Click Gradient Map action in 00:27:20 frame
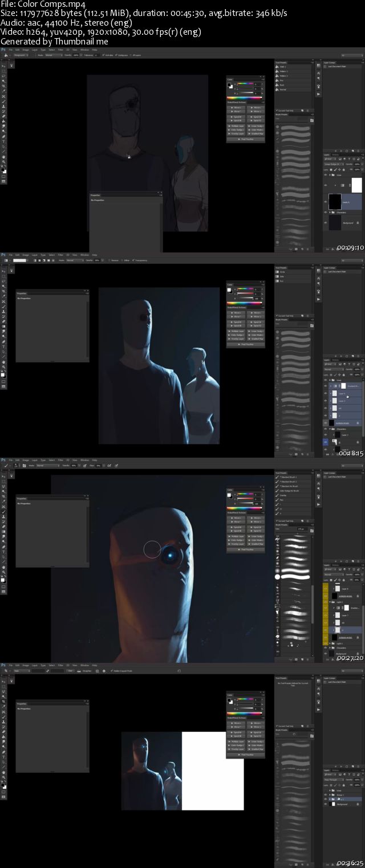Viewport: 365px width, 868px height. click(x=255, y=544)
